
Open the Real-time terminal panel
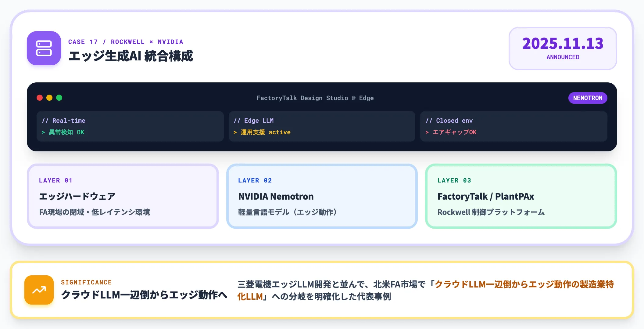[x=130, y=126]
